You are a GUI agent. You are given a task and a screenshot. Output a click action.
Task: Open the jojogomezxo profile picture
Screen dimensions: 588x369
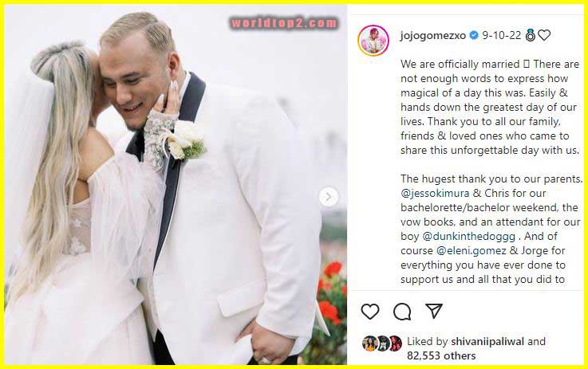(x=373, y=41)
